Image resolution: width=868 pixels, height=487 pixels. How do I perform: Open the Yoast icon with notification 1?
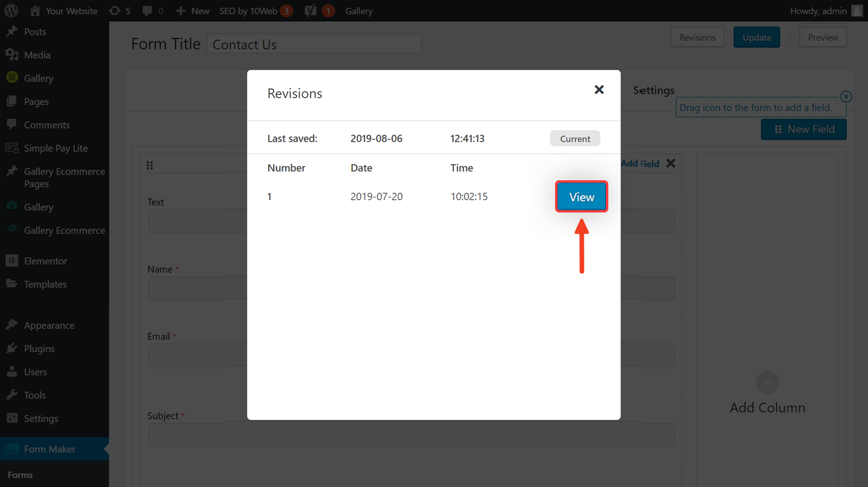coord(311,11)
